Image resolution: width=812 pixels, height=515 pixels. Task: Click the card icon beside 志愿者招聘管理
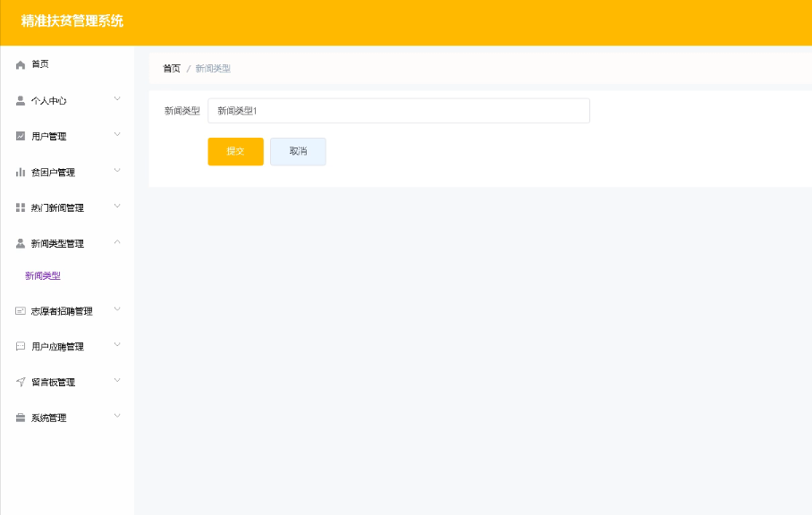click(21, 310)
